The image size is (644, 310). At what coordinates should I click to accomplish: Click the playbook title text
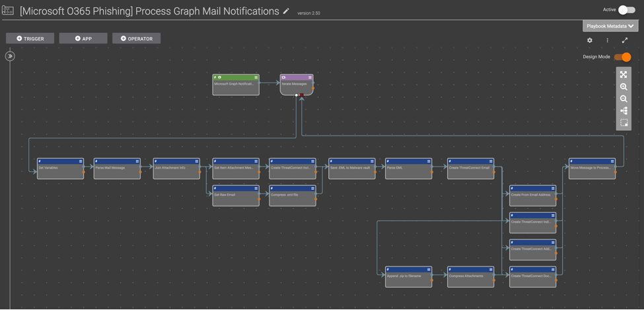coord(149,11)
